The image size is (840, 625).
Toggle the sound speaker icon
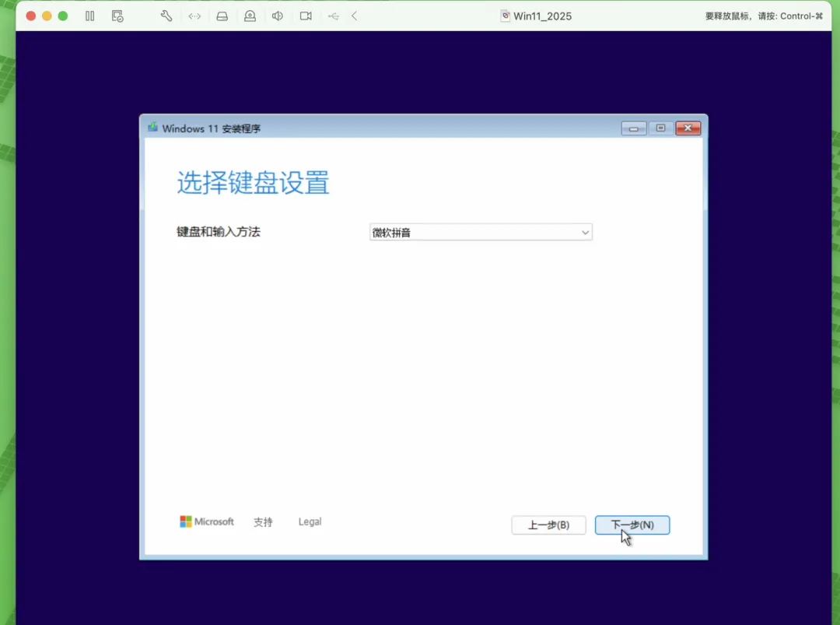click(x=278, y=16)
